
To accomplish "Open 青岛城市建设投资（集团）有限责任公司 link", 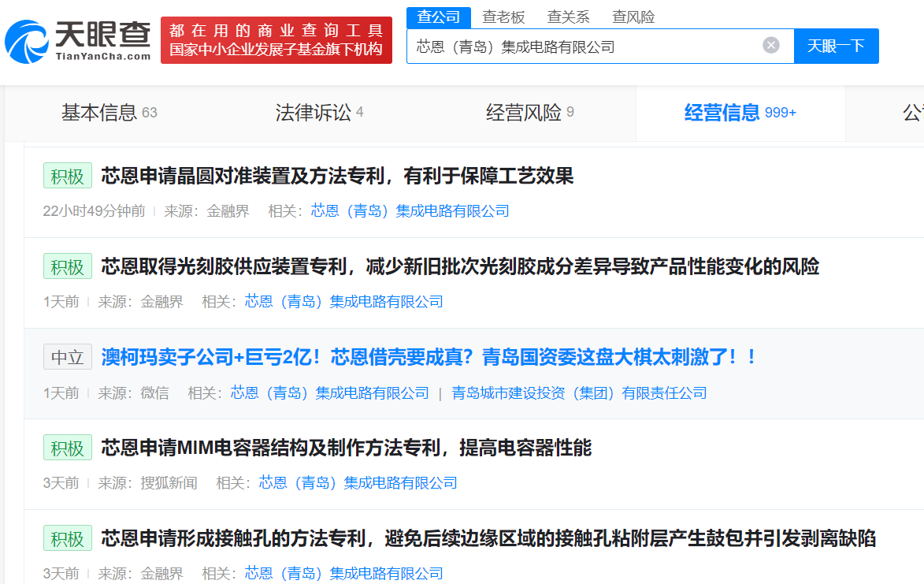I will [579, 393].
